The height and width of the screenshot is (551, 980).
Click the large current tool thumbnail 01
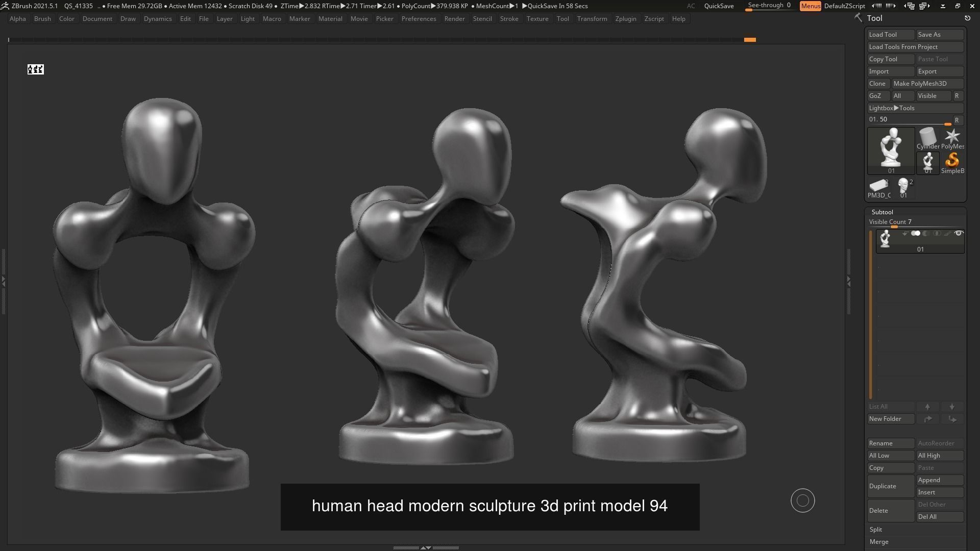pos(891,151)
